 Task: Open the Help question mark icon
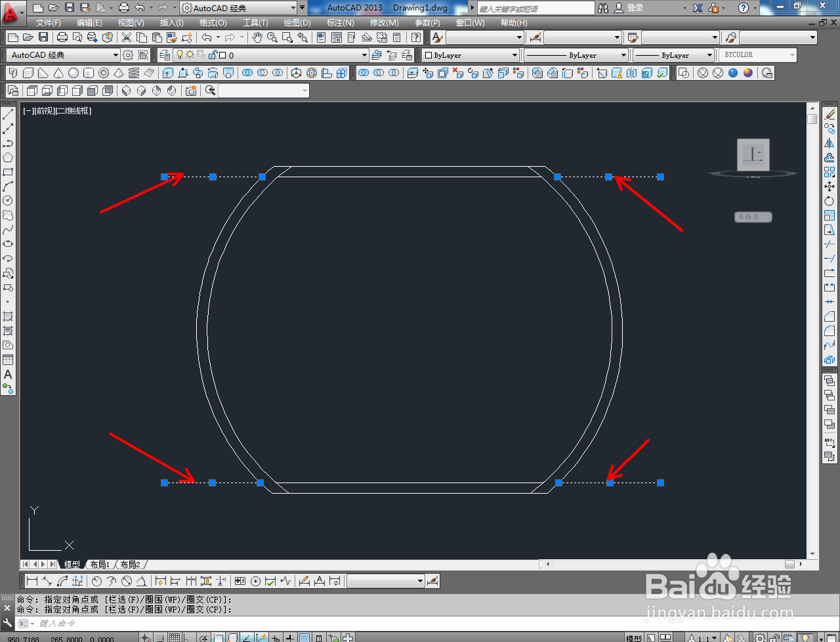tap(416, 37)
